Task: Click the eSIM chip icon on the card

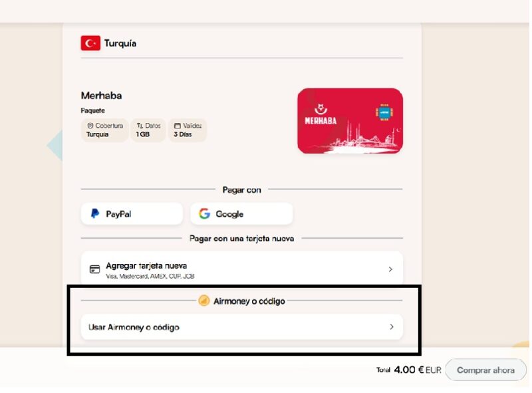Action: click(384, 112)
